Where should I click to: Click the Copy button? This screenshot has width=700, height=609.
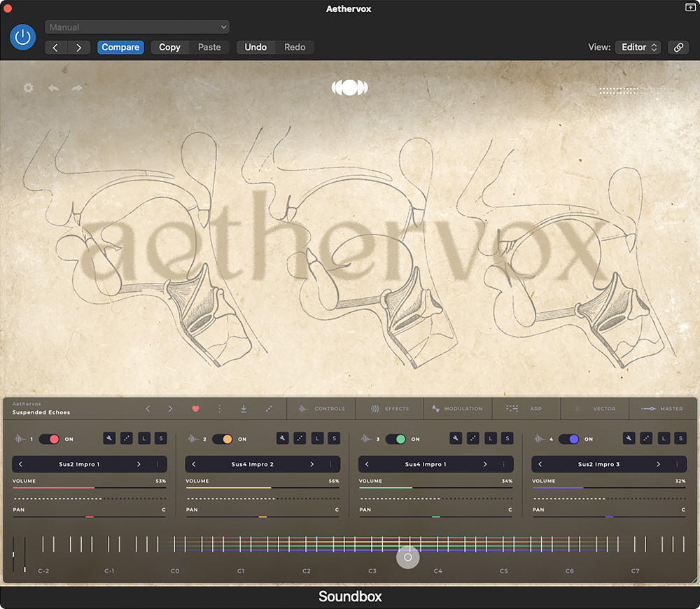coord(169,48)
